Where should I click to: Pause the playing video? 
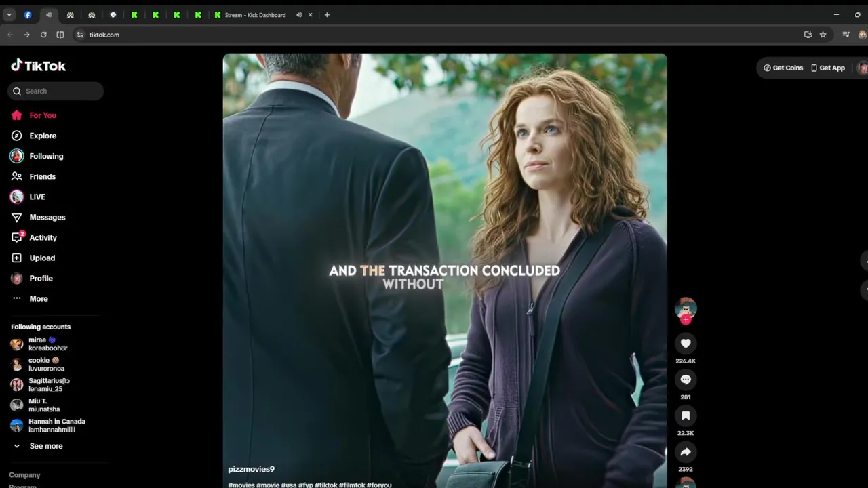click(445, 270)
